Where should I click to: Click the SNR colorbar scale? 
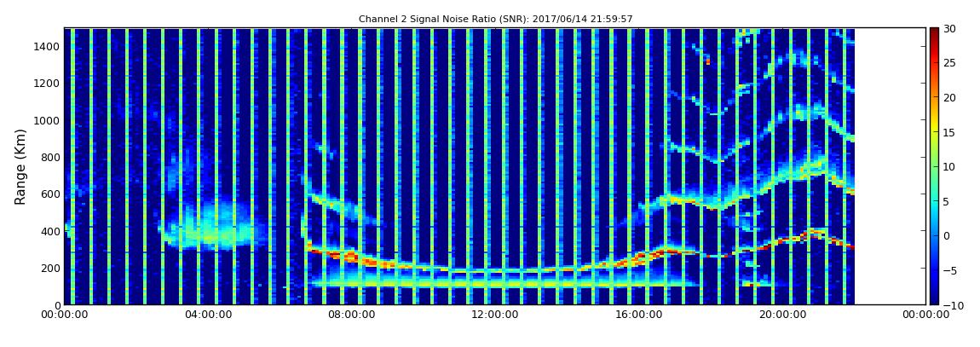pyautogui.click(x=934, y=166)
